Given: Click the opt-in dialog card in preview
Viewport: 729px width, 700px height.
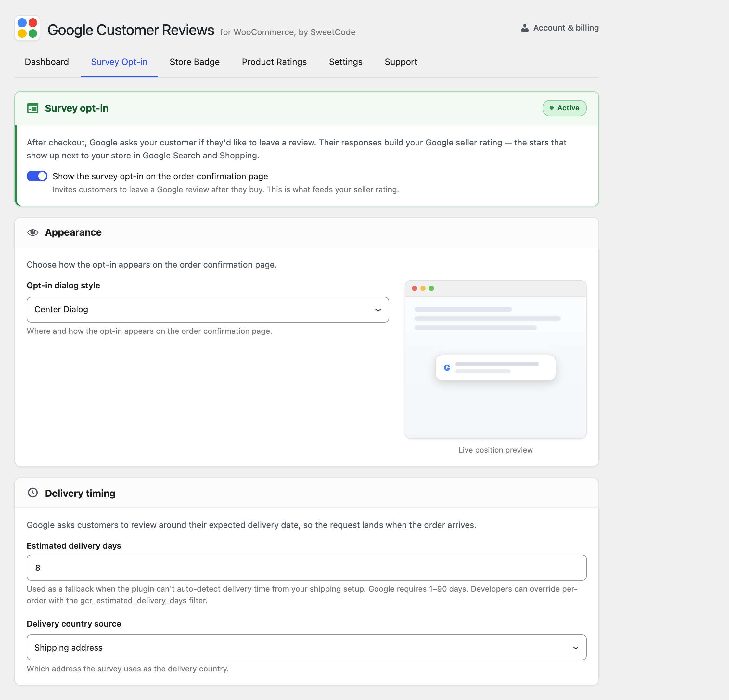Looking at the screenshot, I should [x=495, y=367].
